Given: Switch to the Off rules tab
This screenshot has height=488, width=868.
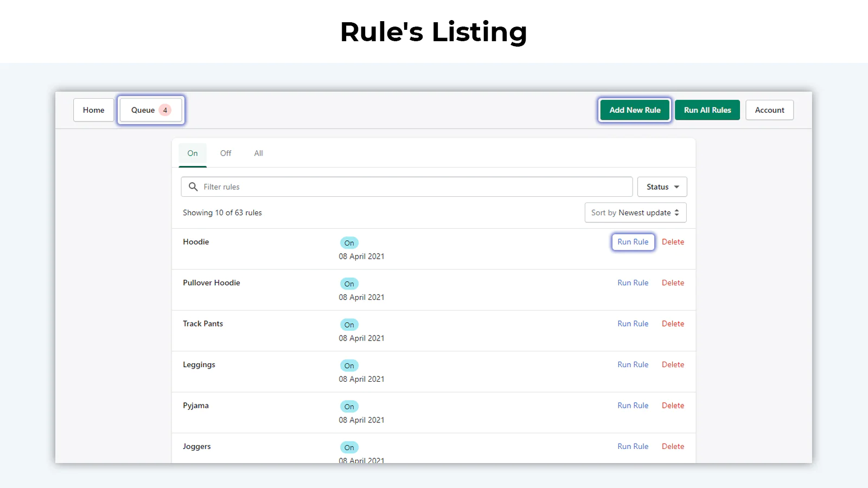Looking at the screenshot, I should [226, 153].
